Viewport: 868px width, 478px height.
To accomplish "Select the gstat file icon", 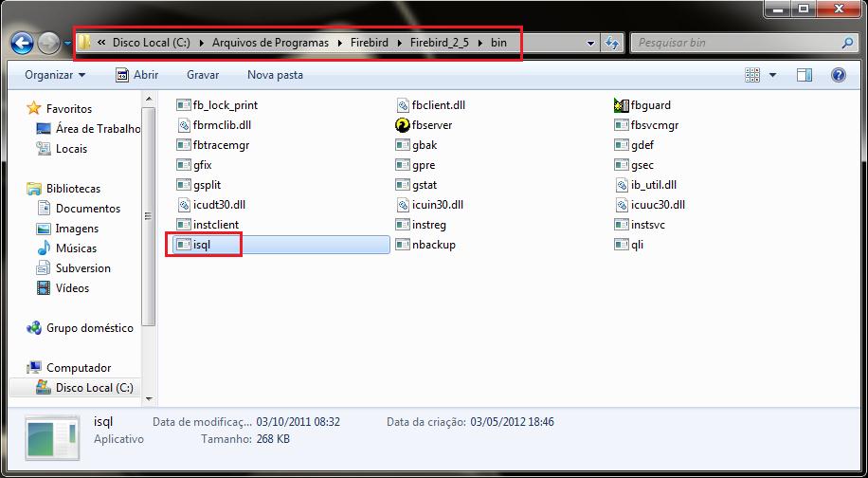I will tap(403, 185).
